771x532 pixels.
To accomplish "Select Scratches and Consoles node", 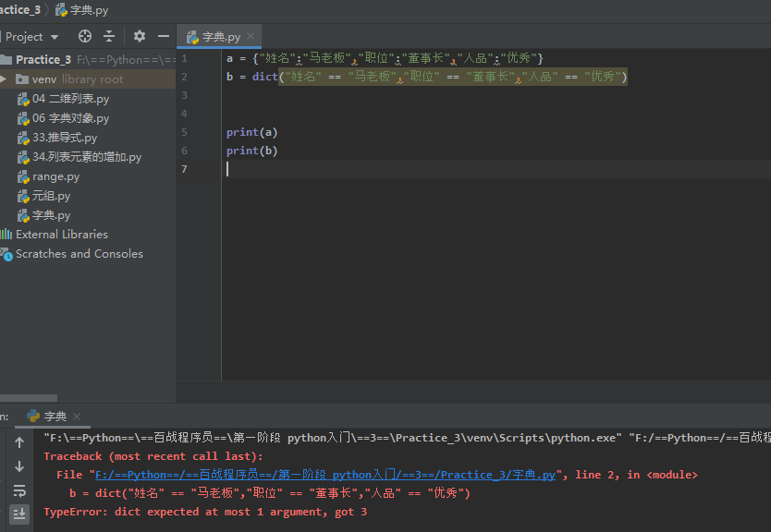I will [80, 254].
